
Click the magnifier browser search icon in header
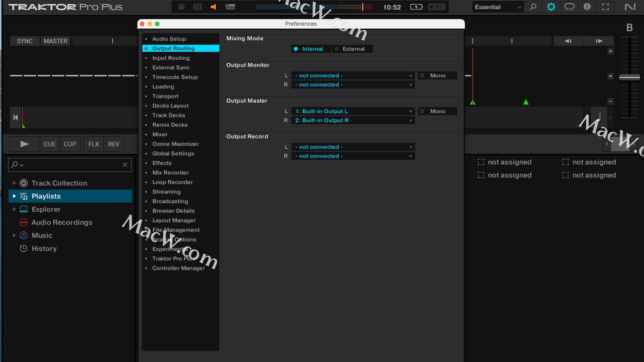(533, 7)
